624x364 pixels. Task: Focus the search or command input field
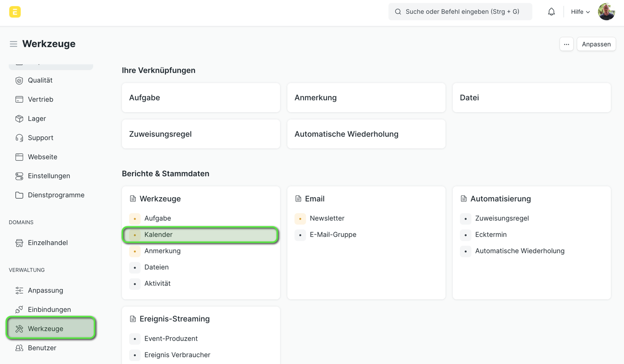coord(460,12)
